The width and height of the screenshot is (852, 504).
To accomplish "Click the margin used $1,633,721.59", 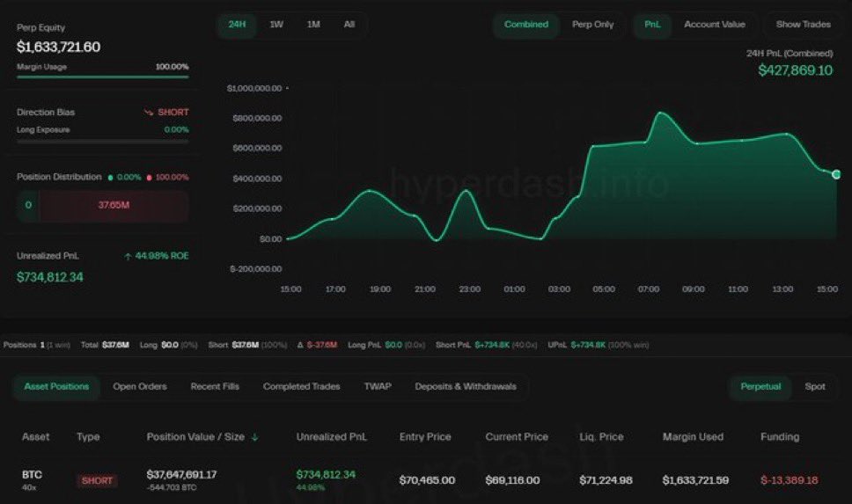I will [x=695, y=480].
